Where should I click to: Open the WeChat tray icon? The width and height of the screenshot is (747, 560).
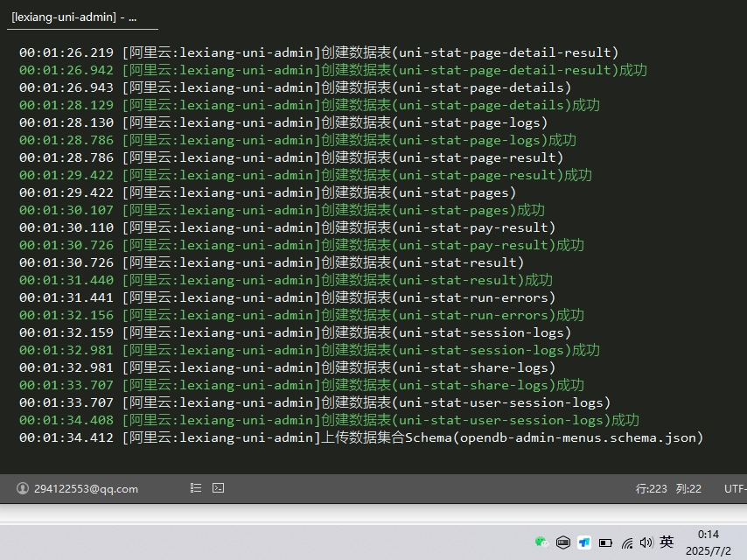tap(541, 542)
